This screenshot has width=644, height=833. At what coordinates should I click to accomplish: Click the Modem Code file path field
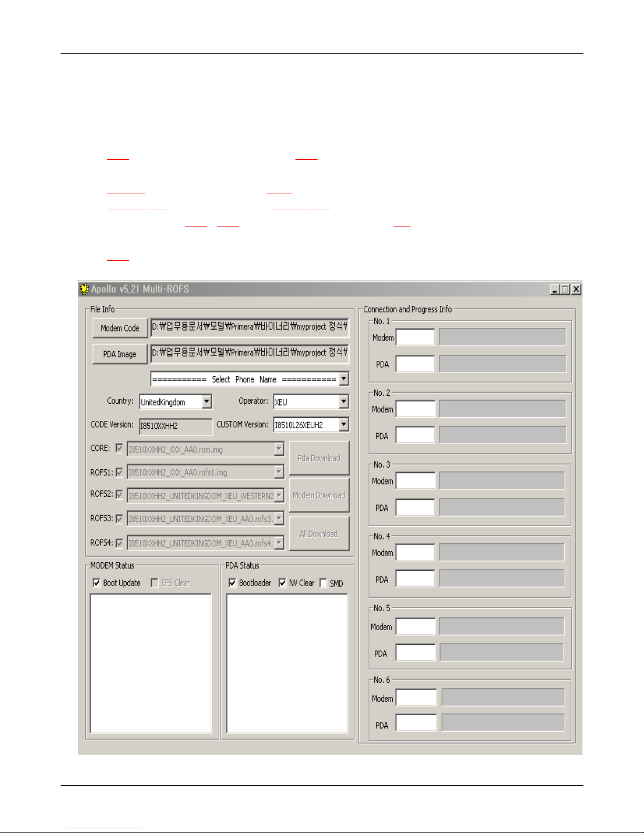(x=249, y=327)
